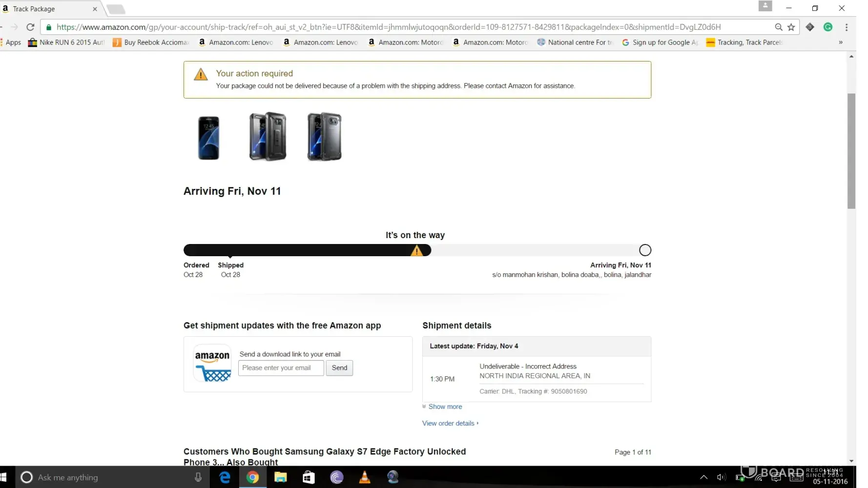
Task: Go forward with the browser forward arrow
Action: pos(14,27)
